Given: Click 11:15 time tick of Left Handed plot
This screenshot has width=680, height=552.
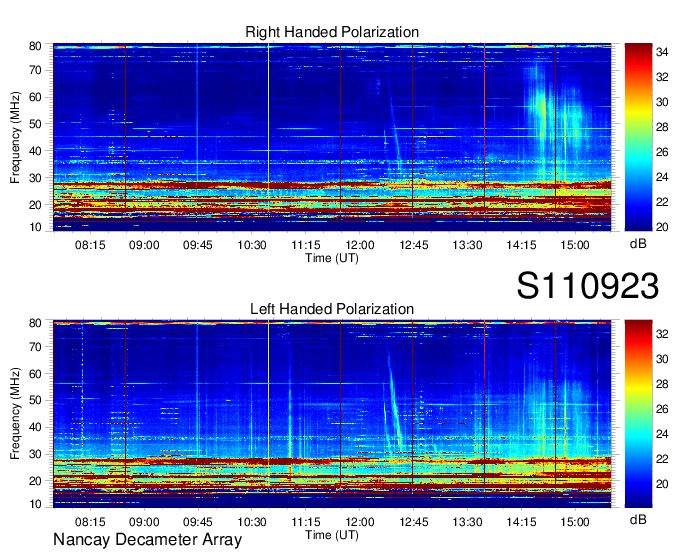Looking at the screenshot, I should (306, 522).
